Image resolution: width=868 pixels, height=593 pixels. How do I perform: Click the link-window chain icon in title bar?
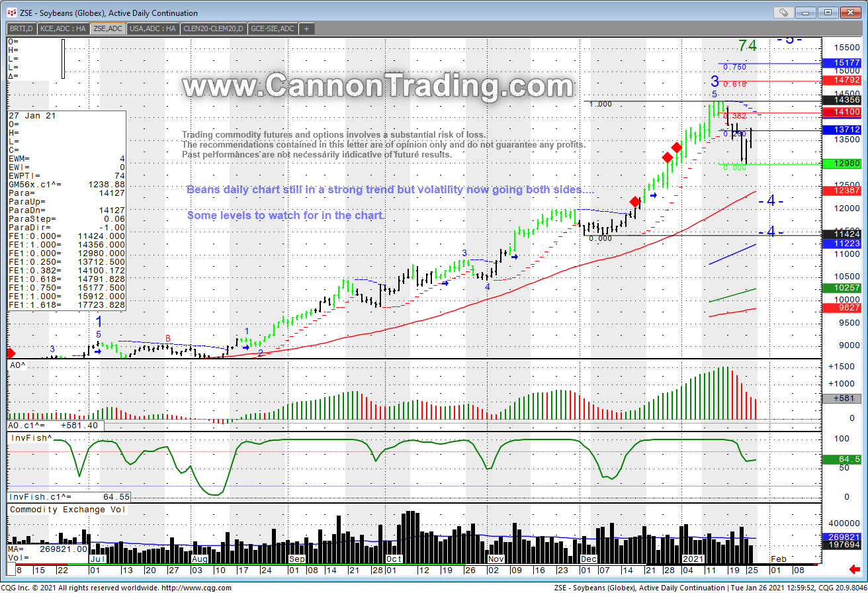tap(783, 12)
